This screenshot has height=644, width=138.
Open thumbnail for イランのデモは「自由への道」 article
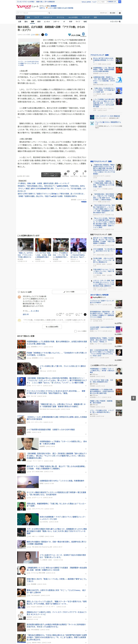pos(43,245)
